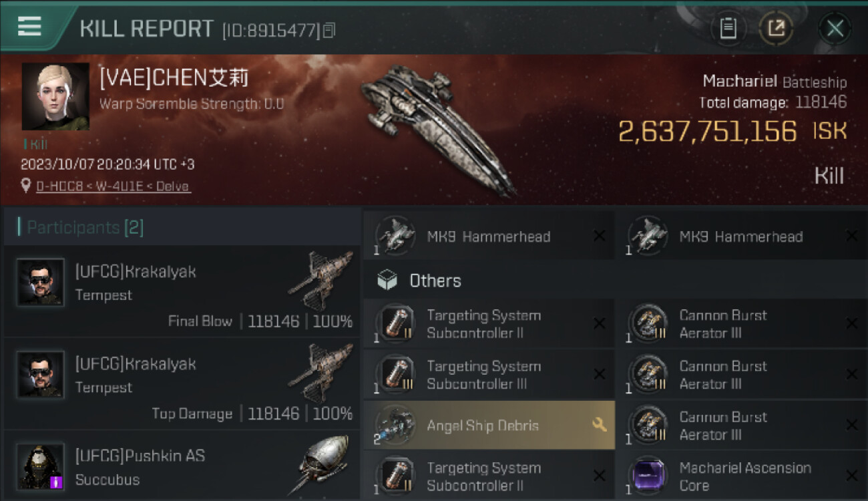Click the Machariel Ascension Core icon
This screenshot has height=501, width=868.
point(648,476)
